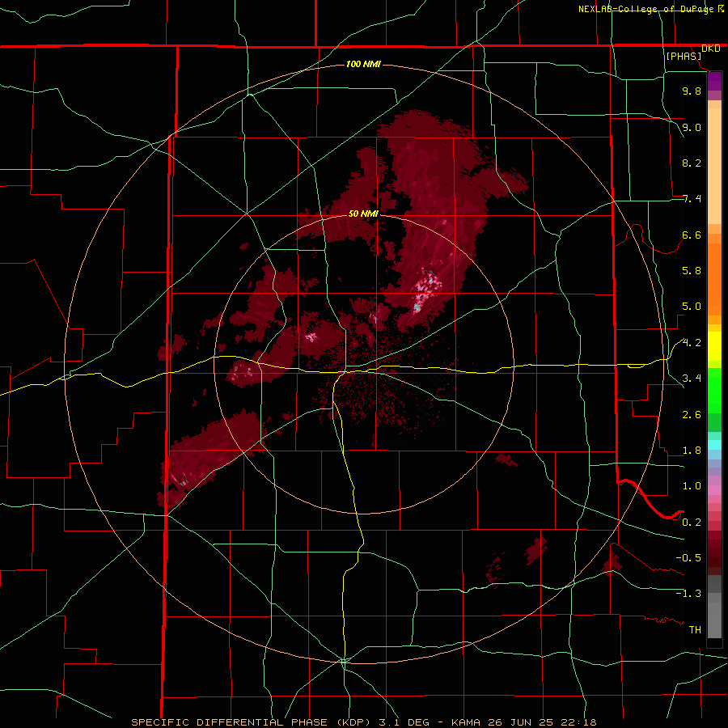The image size is (728, 728).
Task: Pick the bright green color bar segment
Action: (x=714, y=390)
